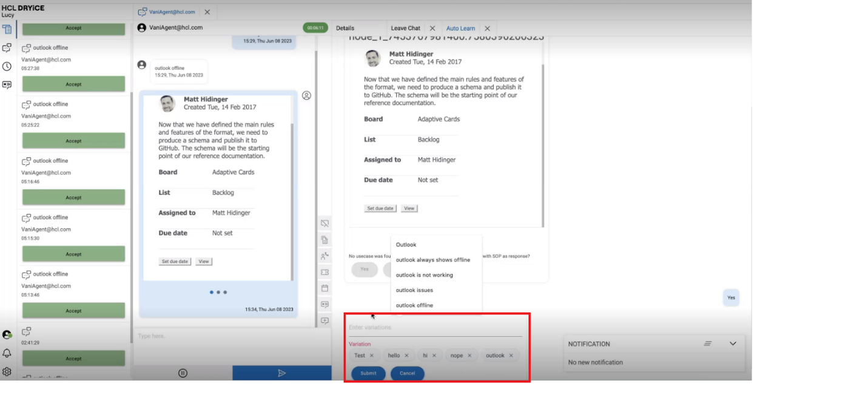Accept the chat waiting 05:27:38
868x412 pixels.
pos(73,84)
